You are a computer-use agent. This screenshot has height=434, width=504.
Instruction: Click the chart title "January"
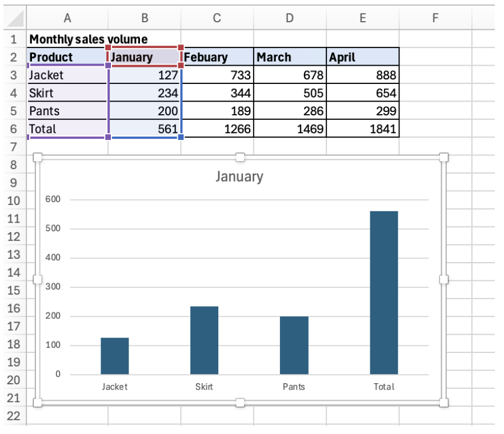(240, 176)
